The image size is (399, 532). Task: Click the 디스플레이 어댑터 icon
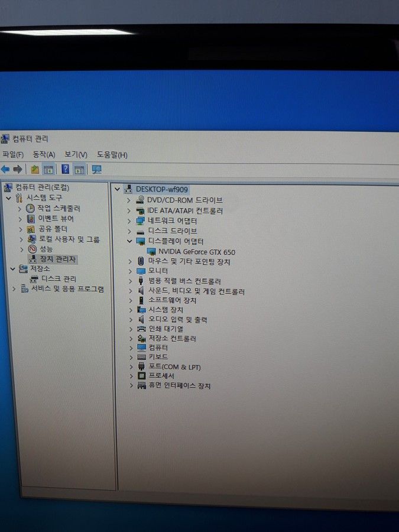pyautogui.click(x=141, y=241)
